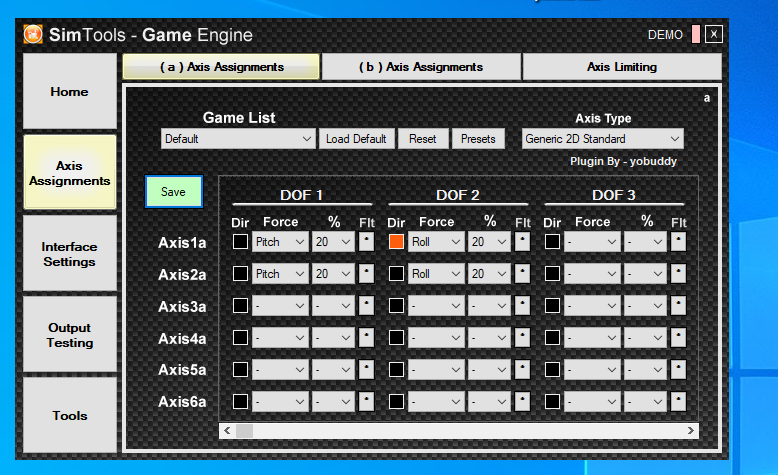Open the Axis Limiting tab
Viewport: 778px width, 475px height.
[622, 67]
